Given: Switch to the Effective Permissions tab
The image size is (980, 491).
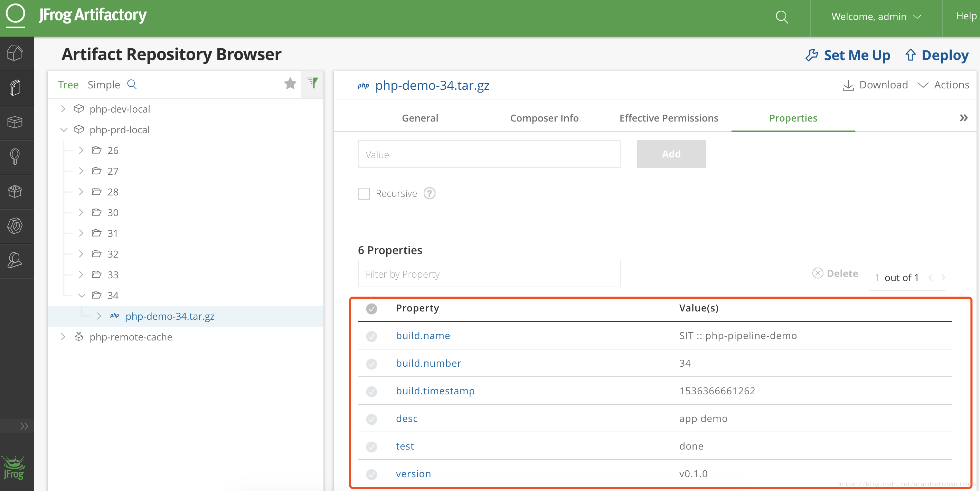Looking at the screenshot, I should (x=669, y=118).
